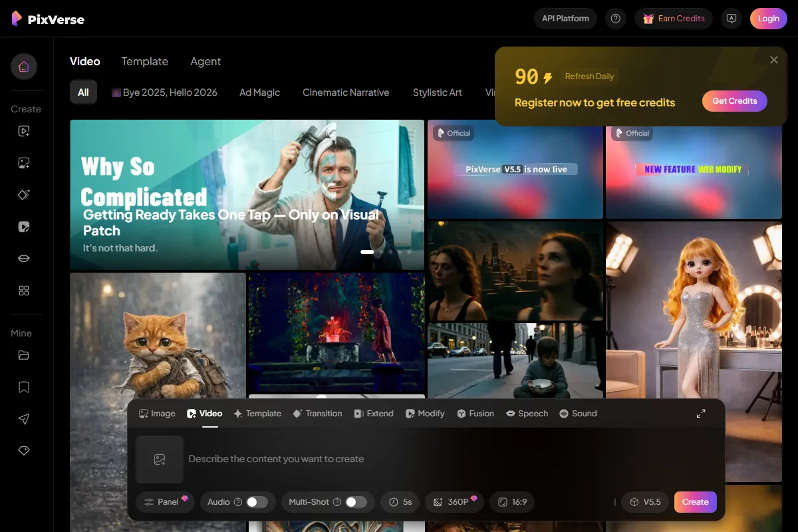Viewport: 798px width, 532px height.
Task: Click the paper plane icon in sidebar
Action: coord(24,419)
